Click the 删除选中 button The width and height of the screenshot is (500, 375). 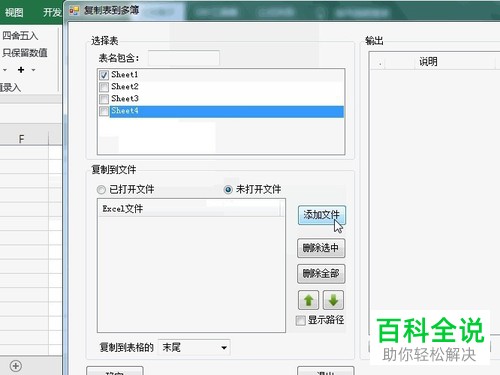click(x=321, y=248)
